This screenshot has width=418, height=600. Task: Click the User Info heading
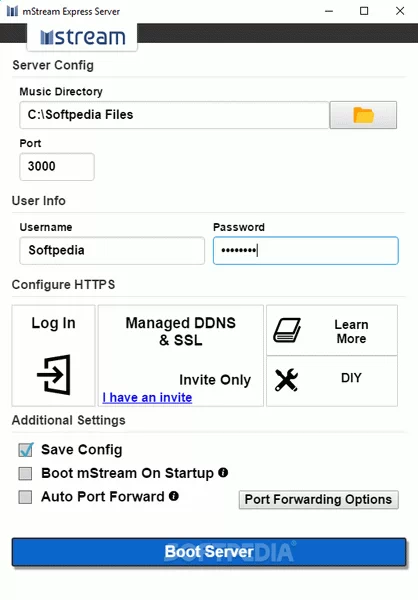click(x=39, y=201)
